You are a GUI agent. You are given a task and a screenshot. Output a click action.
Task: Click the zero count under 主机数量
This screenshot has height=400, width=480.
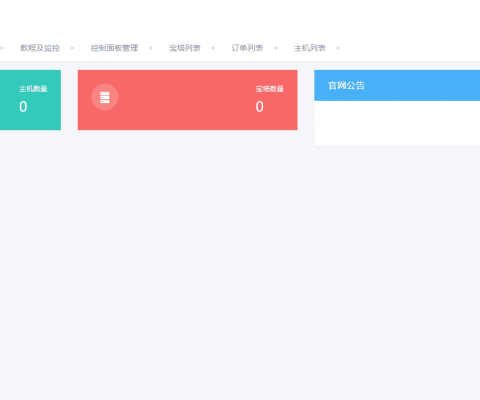(x=23, y=107)
